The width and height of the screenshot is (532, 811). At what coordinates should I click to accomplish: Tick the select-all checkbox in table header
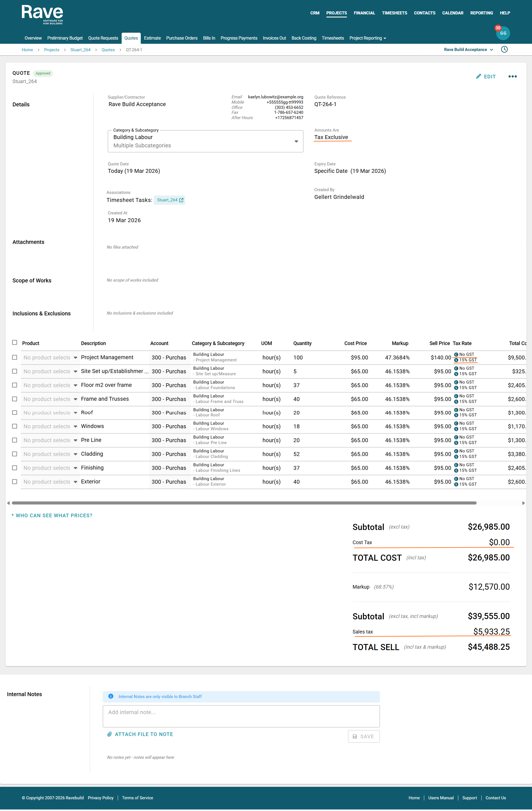[x=15, y=342]
